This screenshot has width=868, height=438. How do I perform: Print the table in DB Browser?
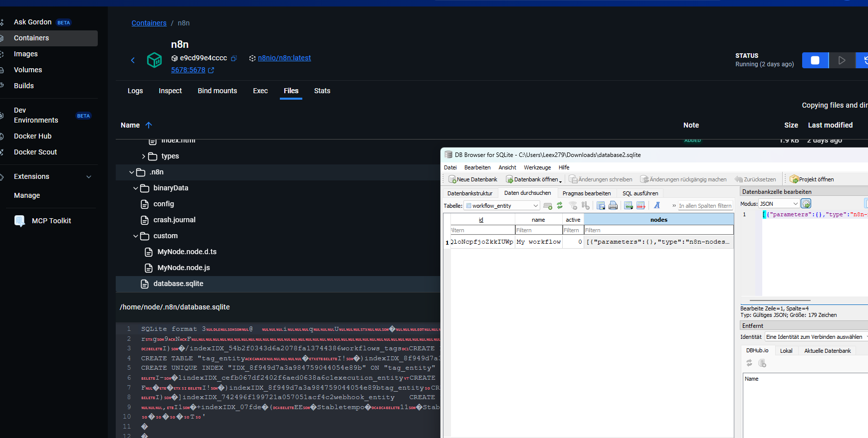tap(613, 206)
